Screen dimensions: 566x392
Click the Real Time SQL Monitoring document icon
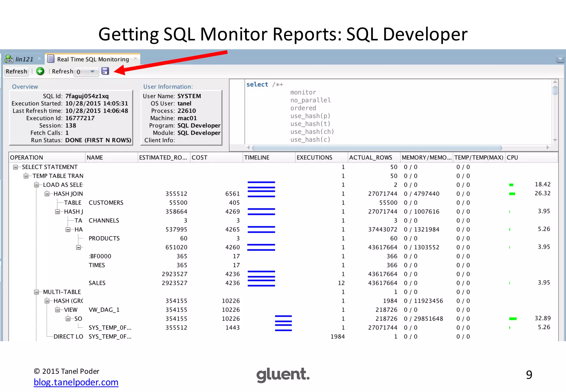tap(51, 59)
